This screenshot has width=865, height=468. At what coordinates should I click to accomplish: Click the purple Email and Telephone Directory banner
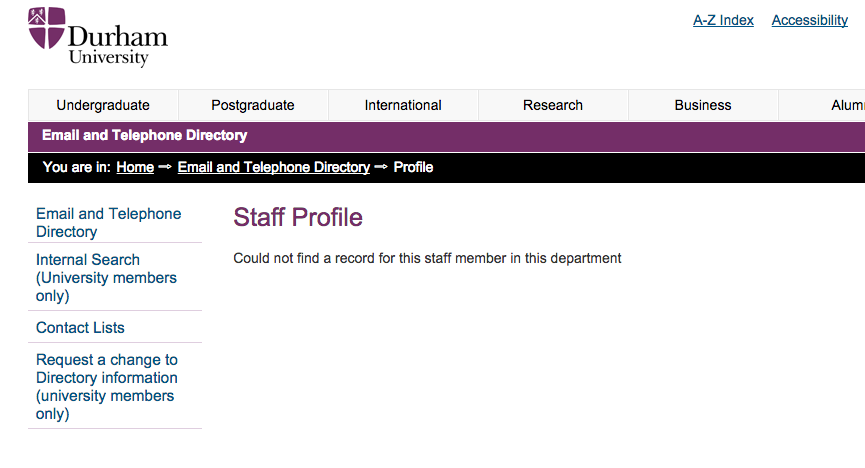click(446, 136)
